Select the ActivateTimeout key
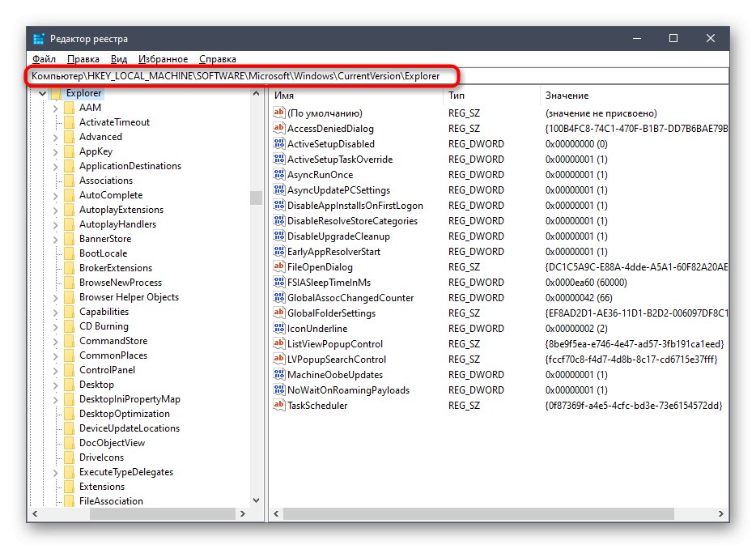Image resolution: width=756 pixels, height=549 pixels. (114, 122)
